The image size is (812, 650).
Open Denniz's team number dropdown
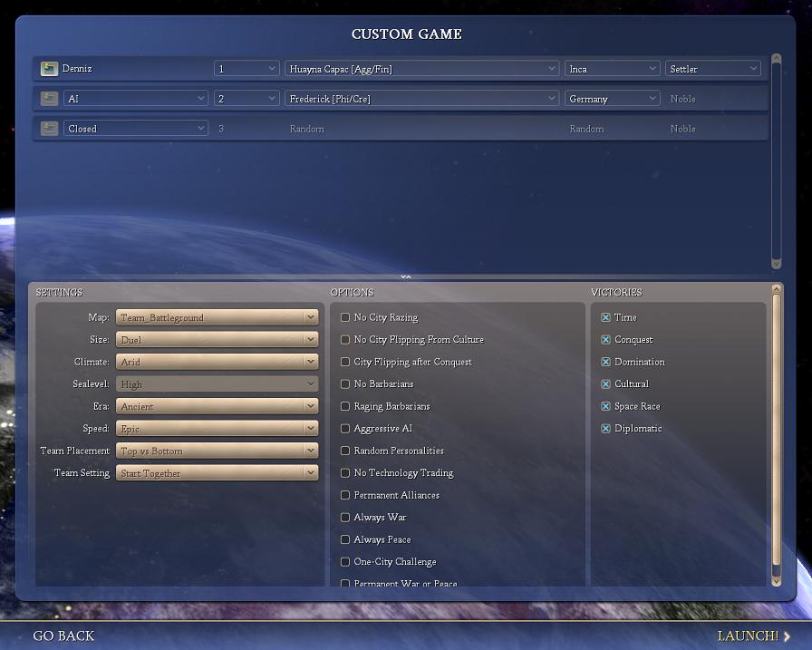(x=247, y=69)
